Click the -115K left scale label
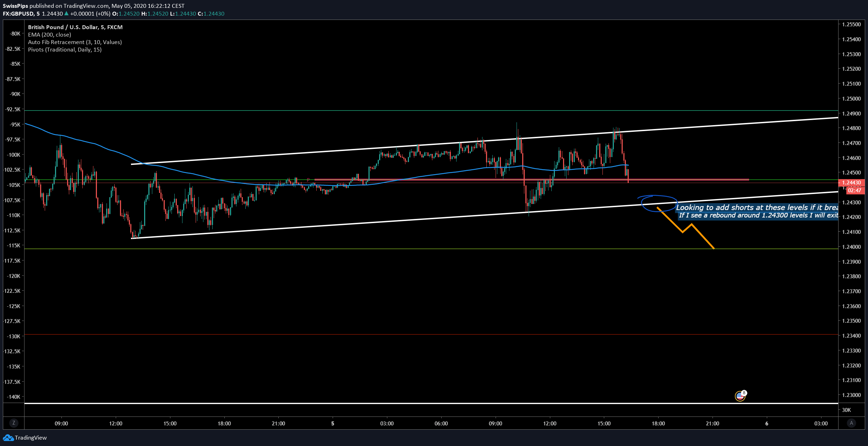 (x=13, y=245)
